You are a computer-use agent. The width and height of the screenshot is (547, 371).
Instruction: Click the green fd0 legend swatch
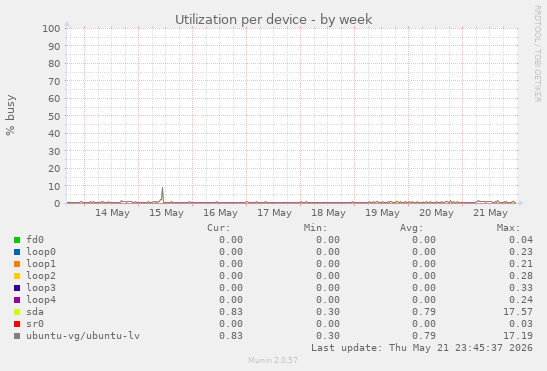pos(17,240)
